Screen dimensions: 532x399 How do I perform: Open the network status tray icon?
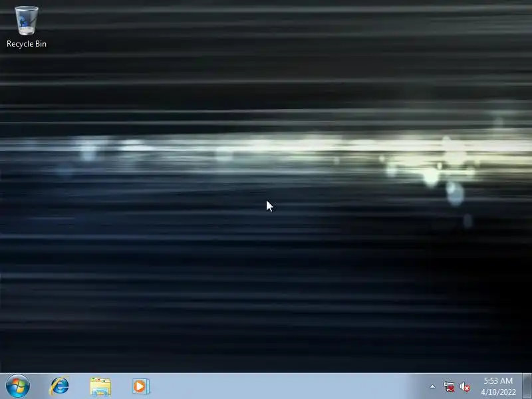click(x=449, y=386)
